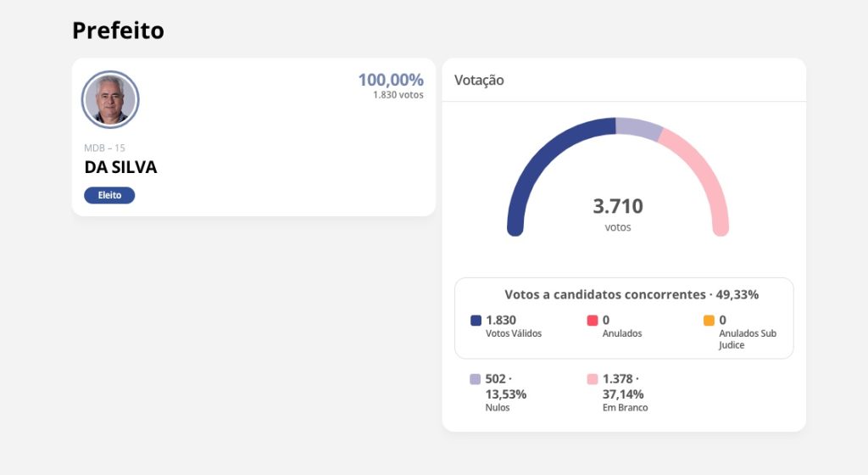Click the 100,00% vote percentage
The height and width of the screenshot is (475, 868).
click(x=391, y=80)
